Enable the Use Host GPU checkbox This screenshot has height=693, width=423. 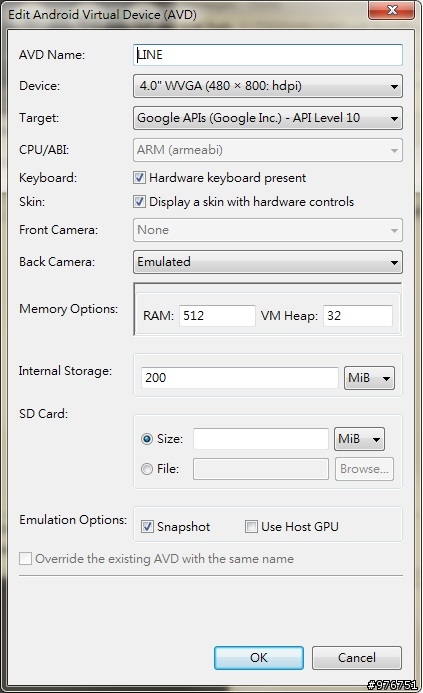[x=251, y=527]
